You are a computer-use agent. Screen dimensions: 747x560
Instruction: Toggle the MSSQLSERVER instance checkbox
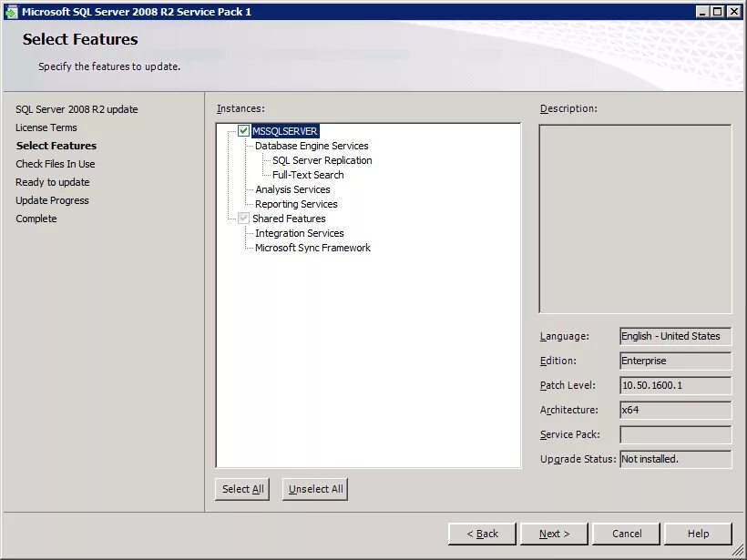pyautogui.click(x=243, y=131)
